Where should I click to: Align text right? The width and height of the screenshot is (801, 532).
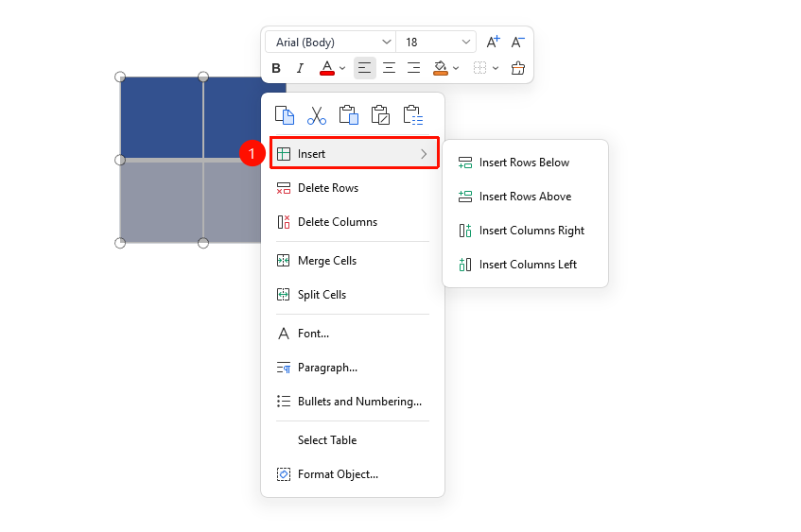coord(413,68)
